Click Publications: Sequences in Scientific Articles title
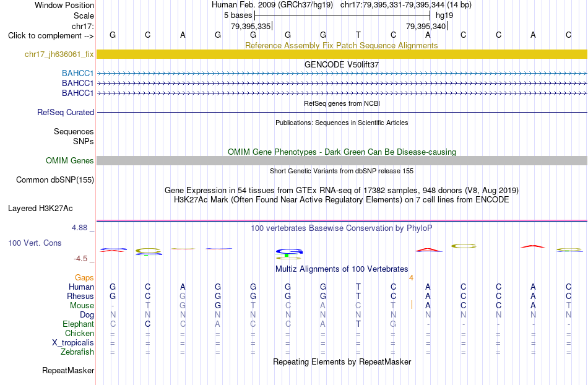 tap(342, 123)
